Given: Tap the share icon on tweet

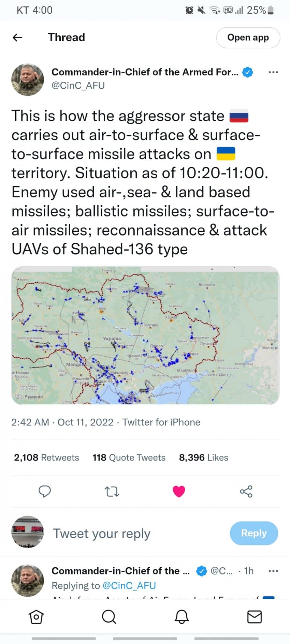Looking at the screenshot, I should coord(246,491).
